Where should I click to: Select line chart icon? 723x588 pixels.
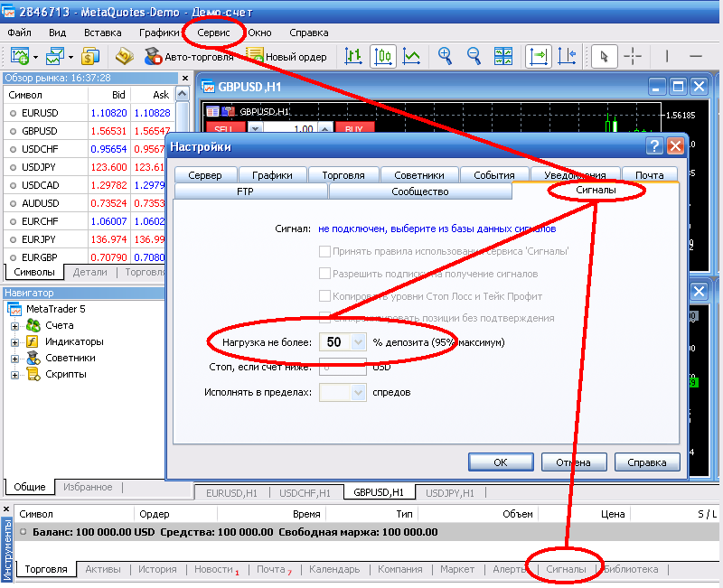[x=411, y=56]
